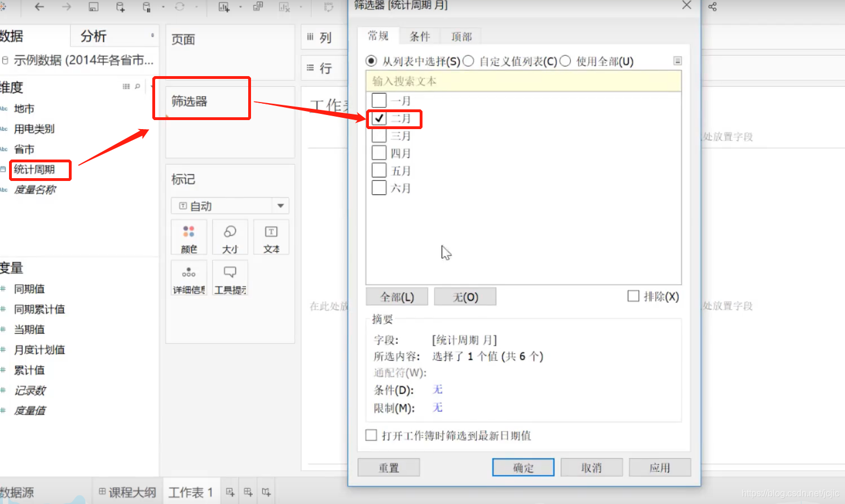Screen dimensions: 845x504
Task: Confirm with the 确定 button
Action: click(x=523, y=467)
